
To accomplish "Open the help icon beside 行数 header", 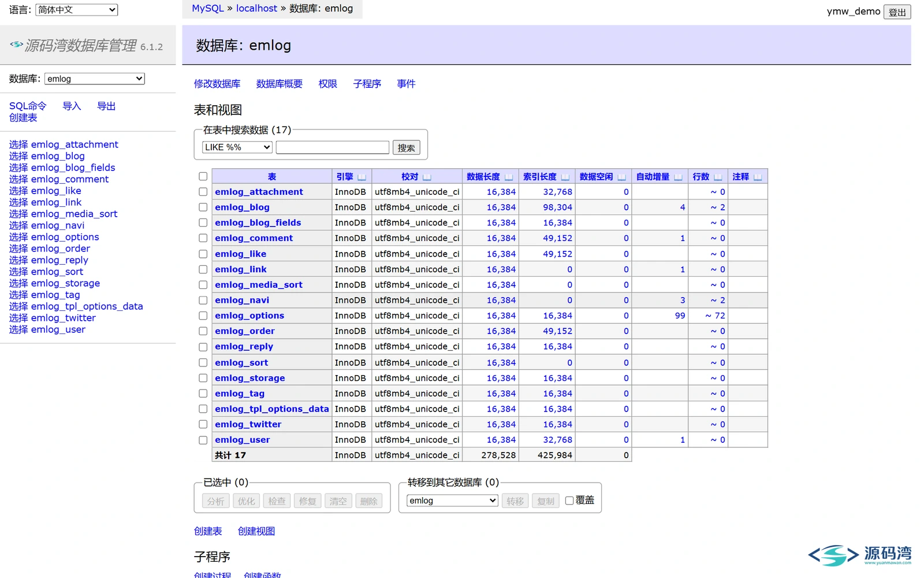I will [718, 177].
